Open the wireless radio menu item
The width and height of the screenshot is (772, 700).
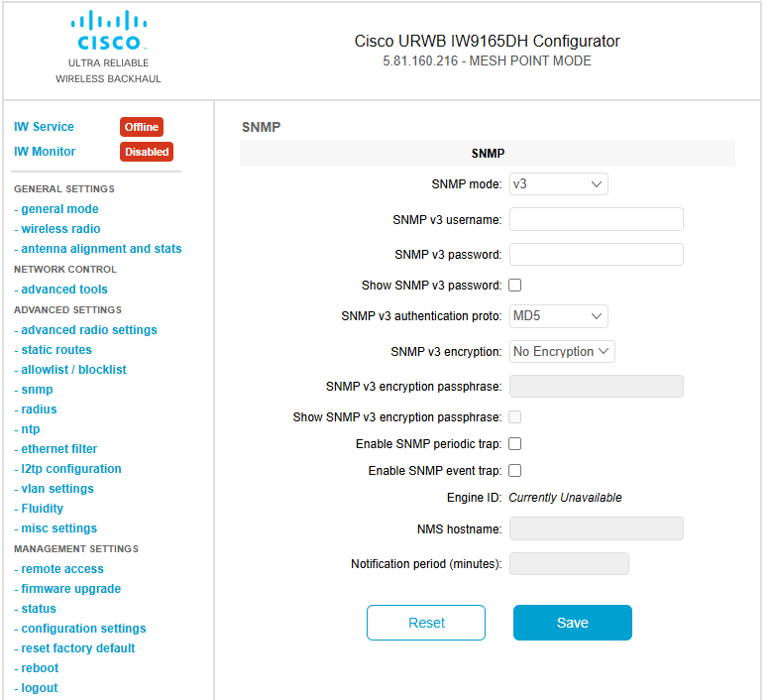pyautogui.click(x=60, y=229)
